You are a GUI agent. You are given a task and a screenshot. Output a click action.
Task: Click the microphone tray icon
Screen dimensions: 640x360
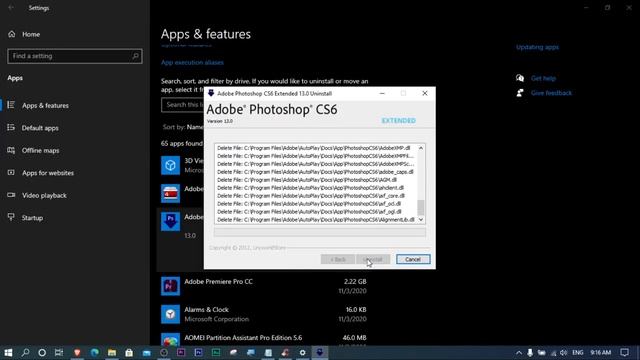(530, 353)
